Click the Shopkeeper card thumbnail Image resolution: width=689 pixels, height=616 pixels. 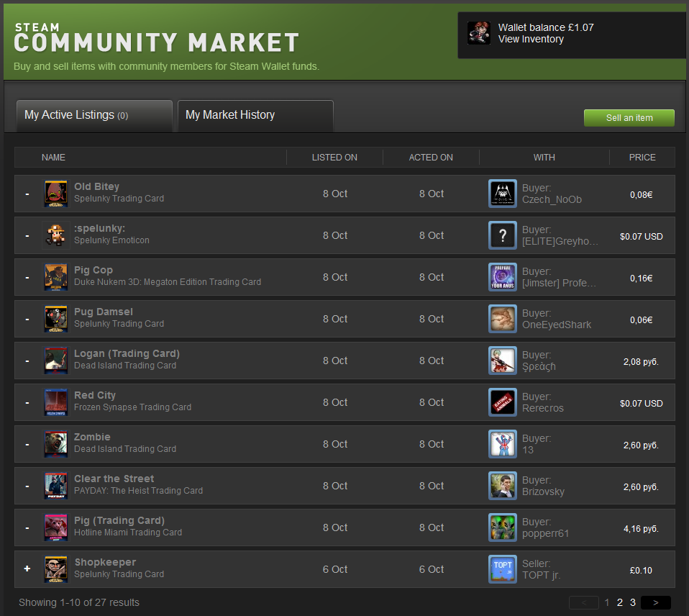(x=56, y=569)
